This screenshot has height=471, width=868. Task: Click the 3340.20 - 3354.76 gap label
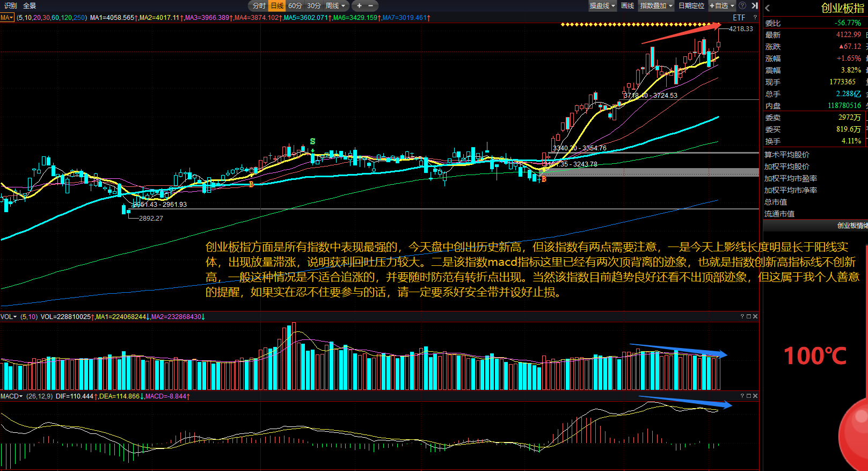(x=580, y=148)
